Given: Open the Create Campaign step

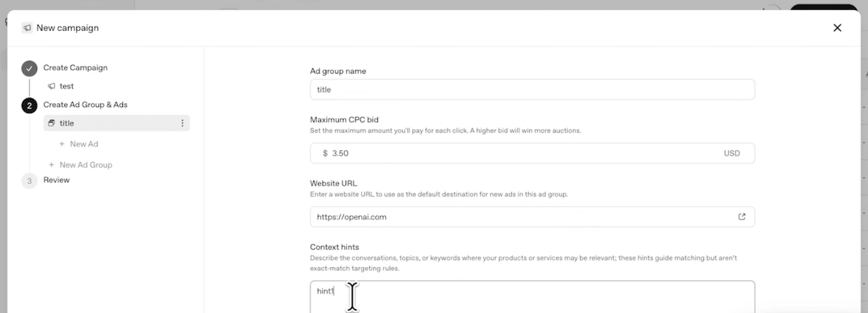Looking at the screenshot, I should pyautogui.click(x=75, y=68).
